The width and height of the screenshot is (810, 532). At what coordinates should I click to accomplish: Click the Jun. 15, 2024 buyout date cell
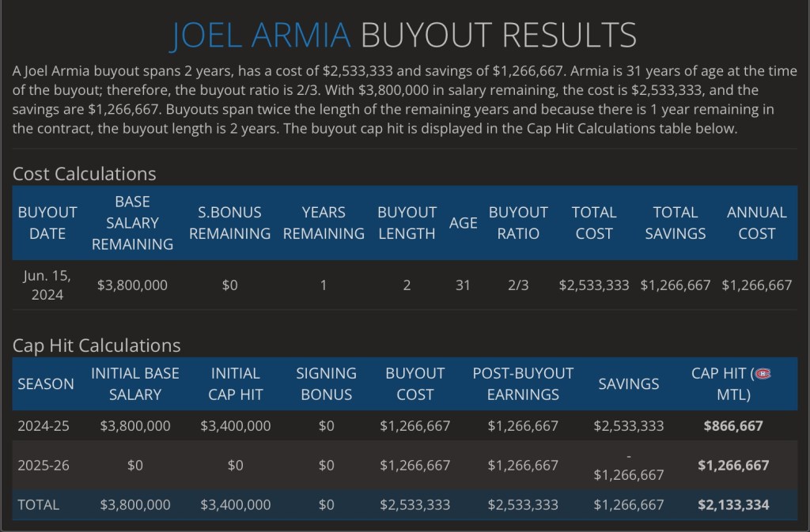pyautogui.click(x=47, y=285)
